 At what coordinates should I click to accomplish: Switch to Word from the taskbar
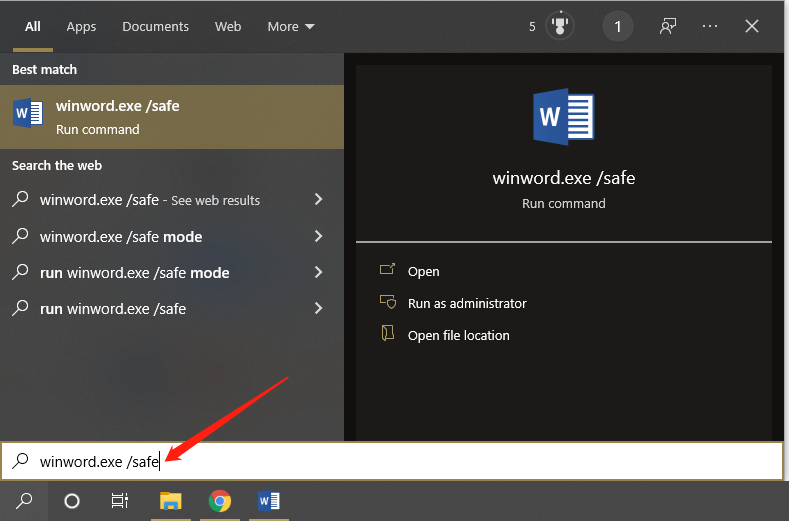(x=269, y=501)
